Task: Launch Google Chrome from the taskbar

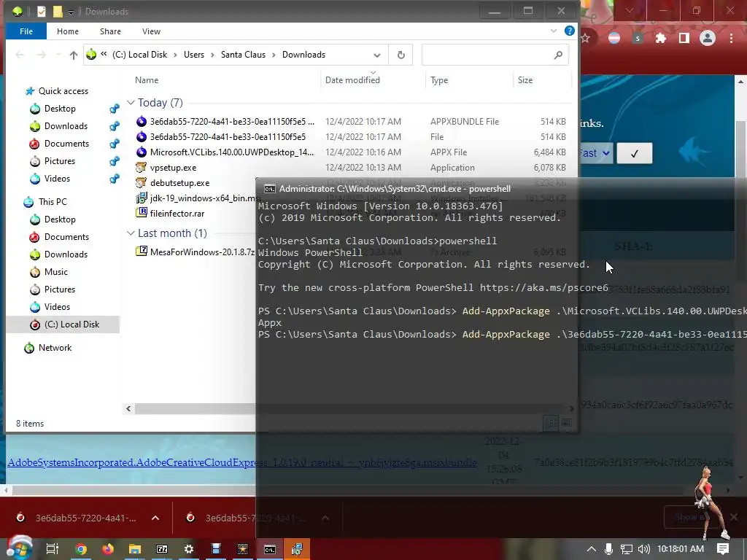Action: coord(80,549)
